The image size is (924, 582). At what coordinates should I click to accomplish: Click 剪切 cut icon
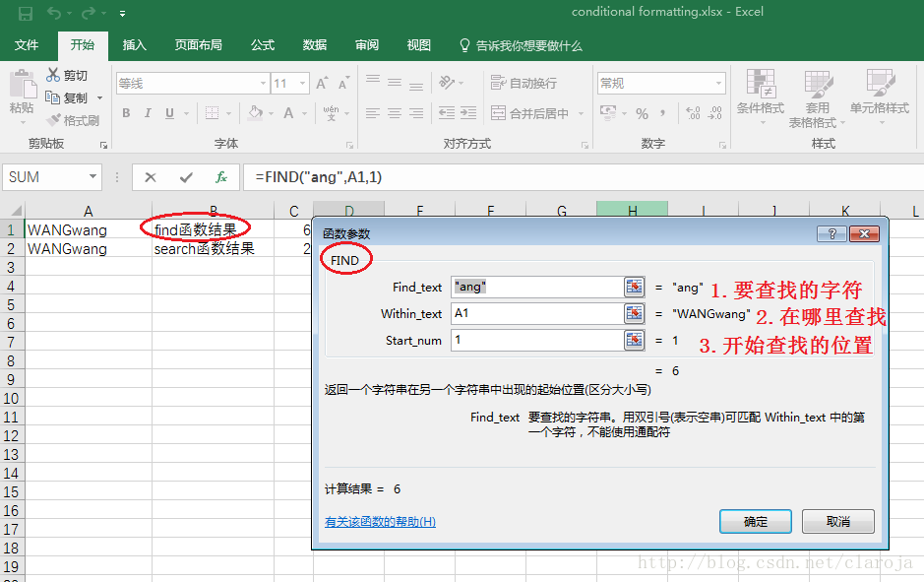tap(53, 75)
